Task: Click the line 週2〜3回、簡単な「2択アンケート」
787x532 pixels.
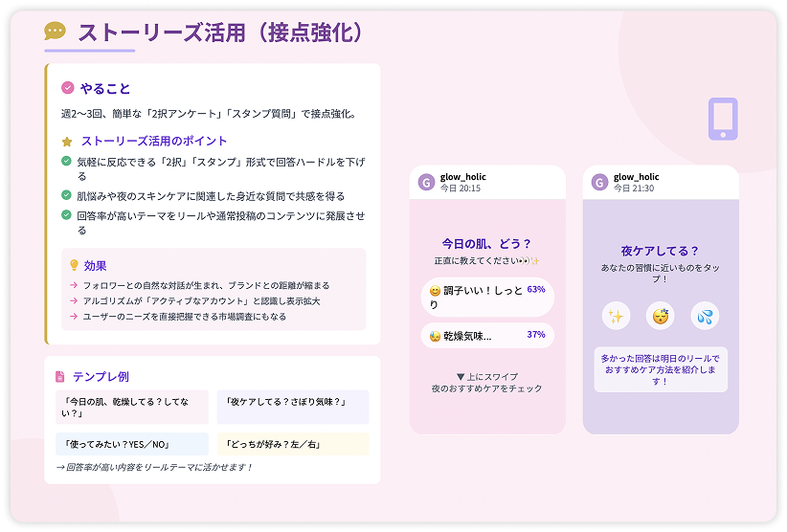Action: point(209,114)
